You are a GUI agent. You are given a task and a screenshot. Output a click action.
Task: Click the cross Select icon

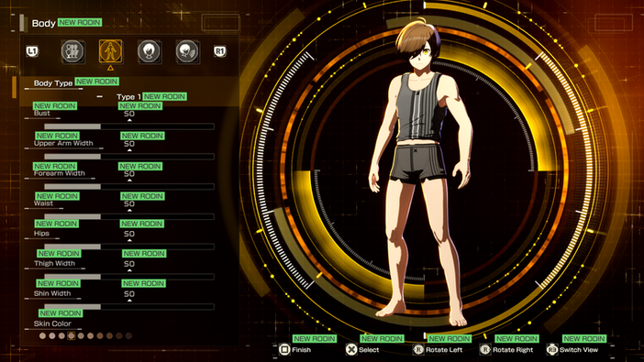coord(351,350)
